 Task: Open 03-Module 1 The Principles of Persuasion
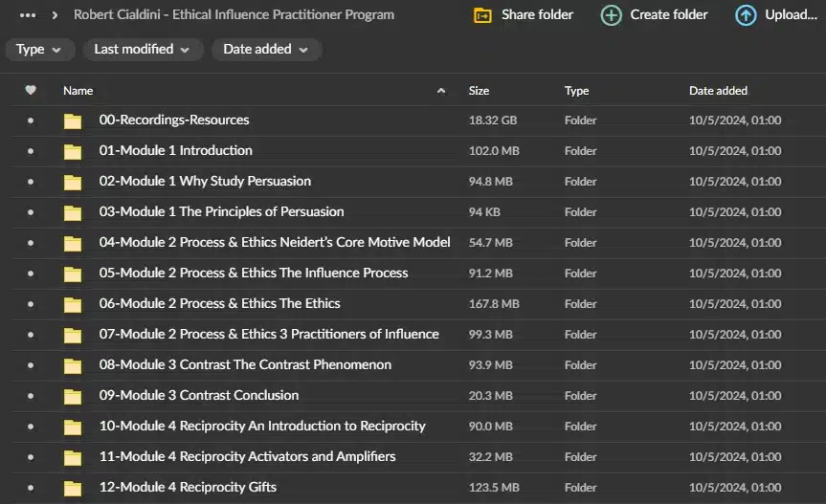coord(221,211)
